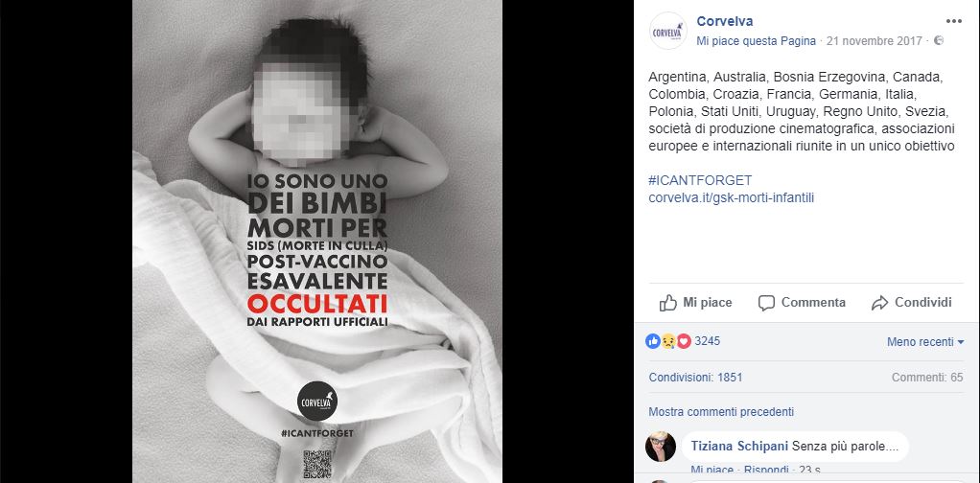Expand the Meno recenti sort dropdown
Screen dimensions: 980x483
coord(925,342)
